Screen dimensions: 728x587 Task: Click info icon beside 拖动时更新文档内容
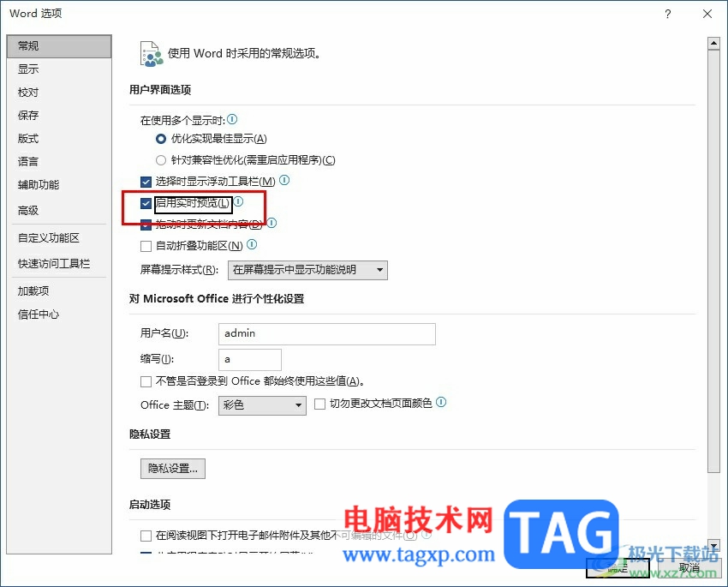pos(272,223)
